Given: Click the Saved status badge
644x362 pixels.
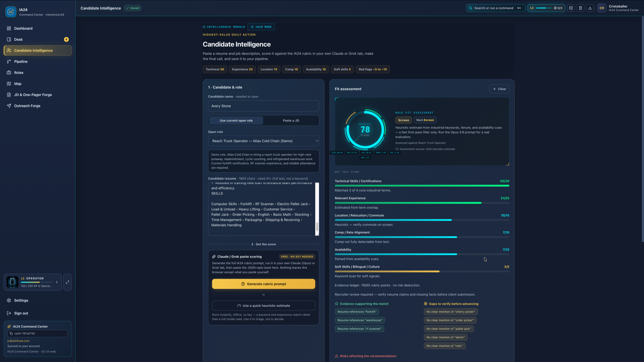Looking at the screenshot, I should coord(133,8).
